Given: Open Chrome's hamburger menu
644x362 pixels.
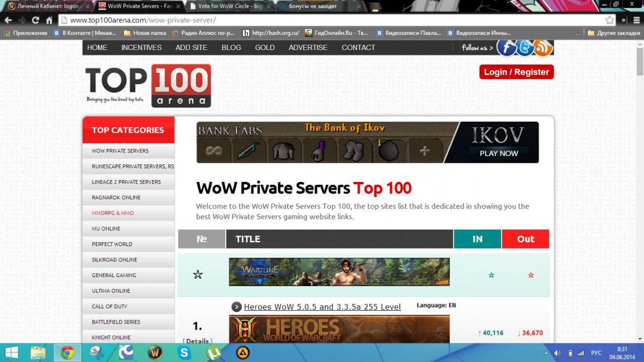Looking at the screenshot, I should 636,20.
